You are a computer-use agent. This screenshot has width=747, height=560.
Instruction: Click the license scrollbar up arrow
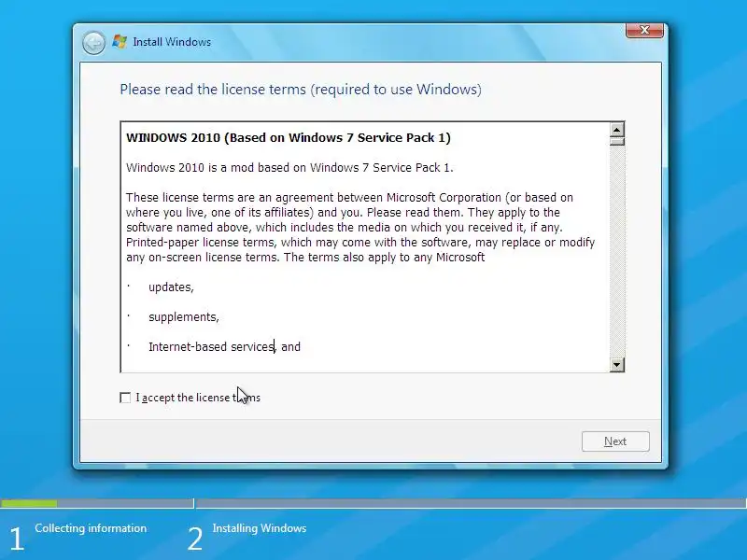[x=617, y=130]
